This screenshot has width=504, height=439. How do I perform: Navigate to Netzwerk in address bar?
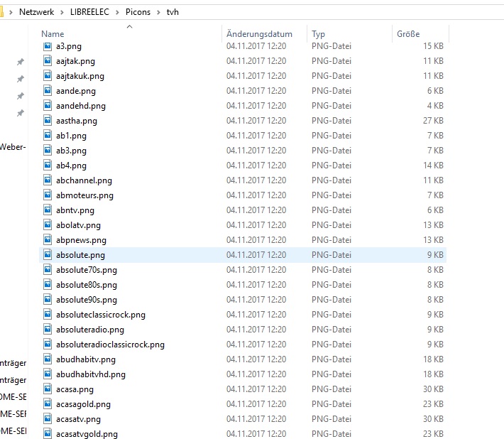(x=37, y=12)
